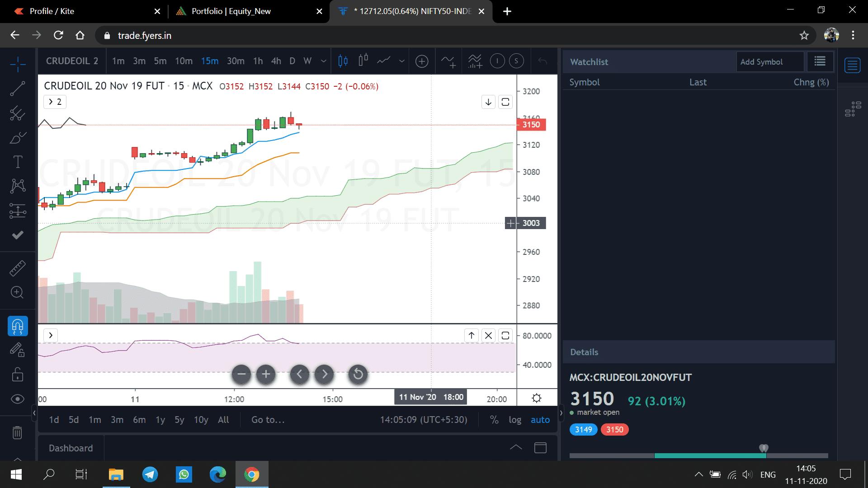Viewport: 868px width, 488px height.
Task: Maximize the RSI indicator pane
Action: tap(505, 335)
